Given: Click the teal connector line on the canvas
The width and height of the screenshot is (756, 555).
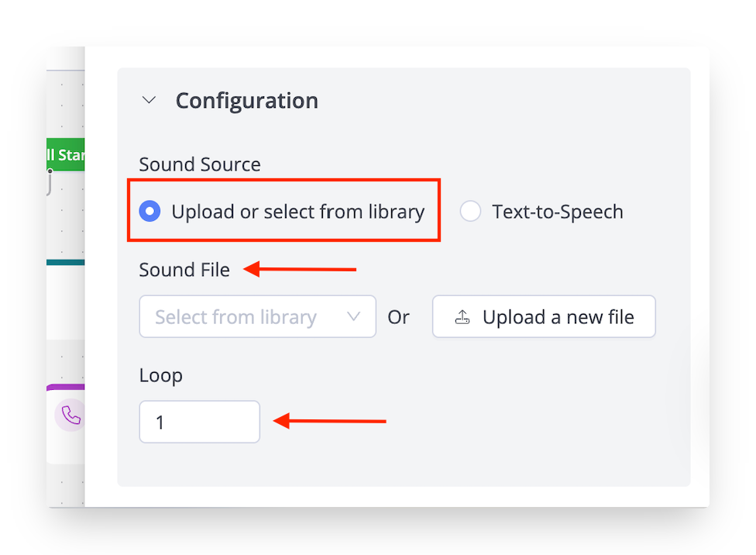Looking at the screenshot, I should click(x=65, y=262).
